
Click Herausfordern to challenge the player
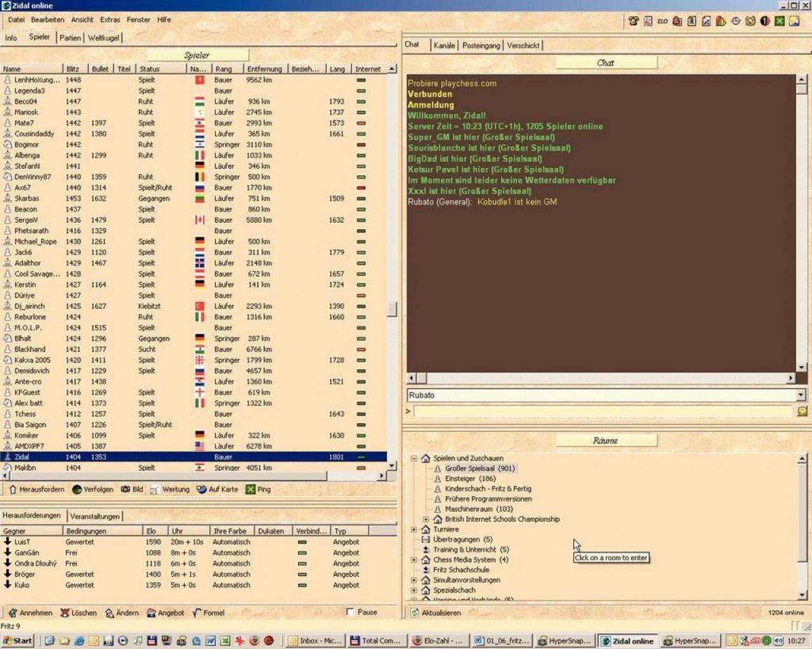[x=36, y=489]
